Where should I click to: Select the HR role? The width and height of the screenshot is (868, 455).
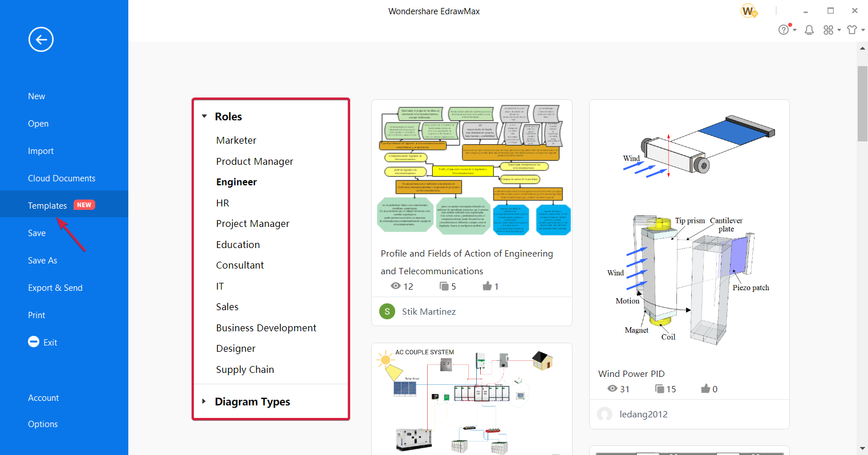coord(222,203)
